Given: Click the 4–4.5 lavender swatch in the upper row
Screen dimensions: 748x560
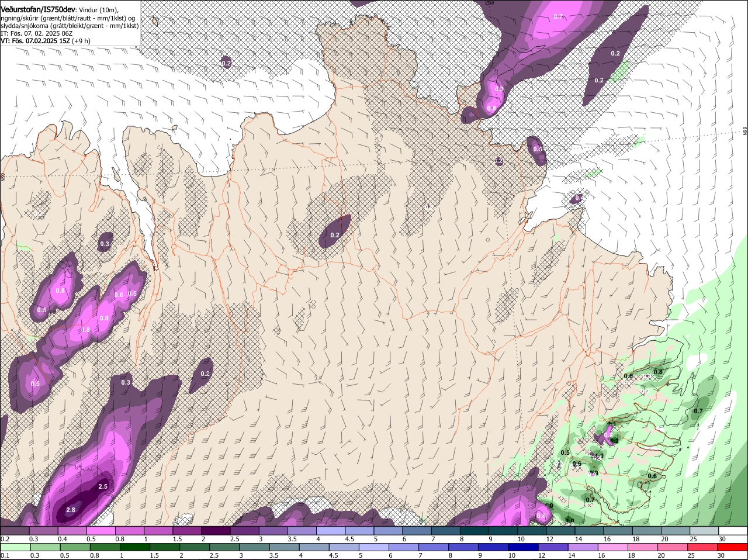Looking at the screenshot, I should pos(331,531).
